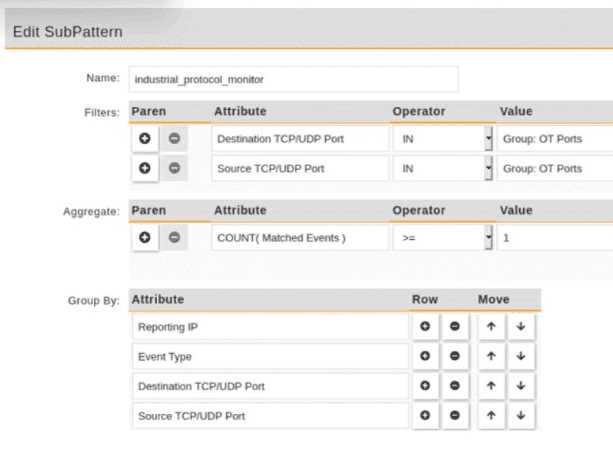Add filter row after Source TCP/UDP Port
The width and height of the screenshot is (613, 465).
pyautogui.click(x=145, y=168)
